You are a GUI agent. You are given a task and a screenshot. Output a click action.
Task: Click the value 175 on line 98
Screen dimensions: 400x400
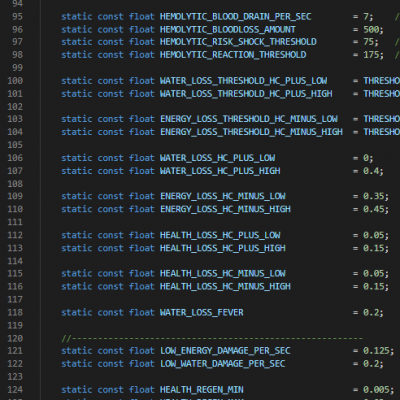point(371,55)
